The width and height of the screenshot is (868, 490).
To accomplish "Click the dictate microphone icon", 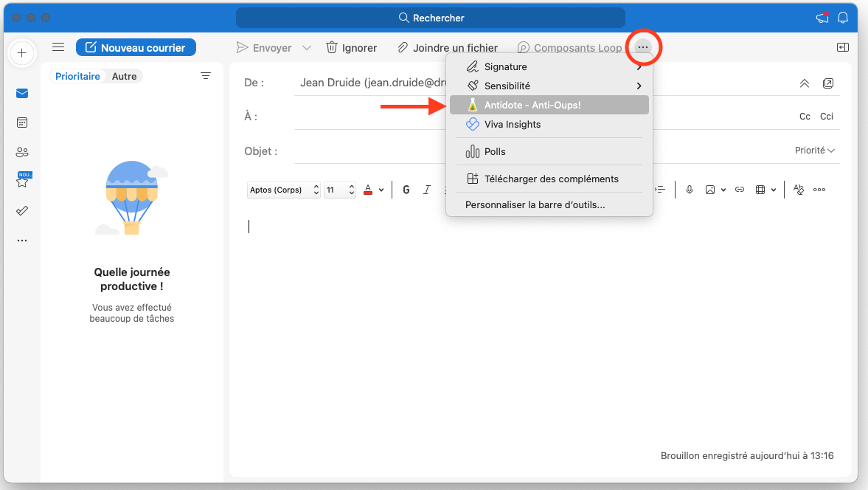I will click(690, 190).
